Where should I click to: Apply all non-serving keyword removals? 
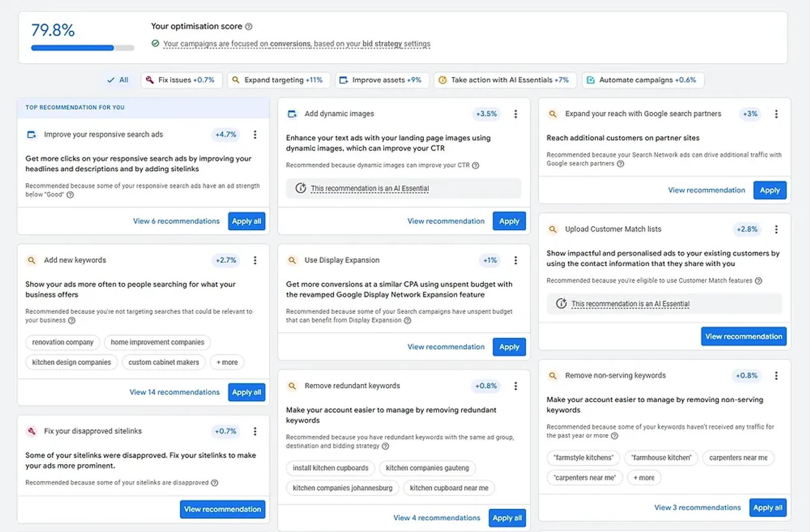[x=768, y=508]
